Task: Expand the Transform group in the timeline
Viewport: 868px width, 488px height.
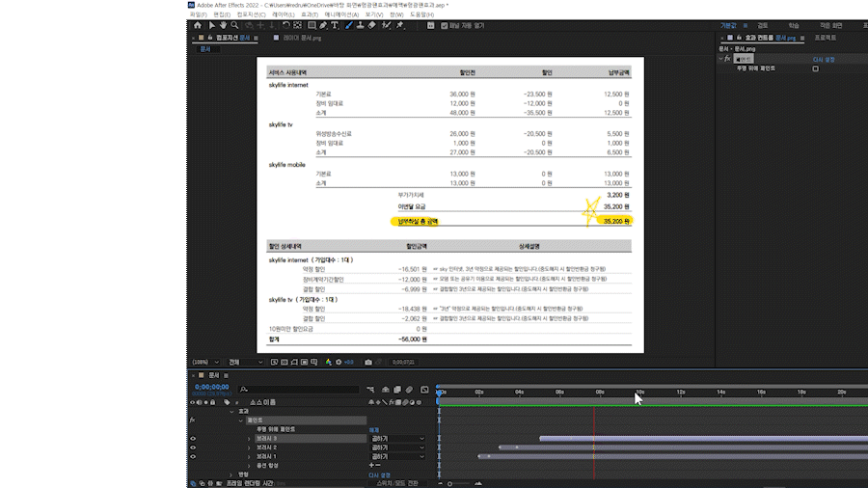Action: [x=231, y=474]
